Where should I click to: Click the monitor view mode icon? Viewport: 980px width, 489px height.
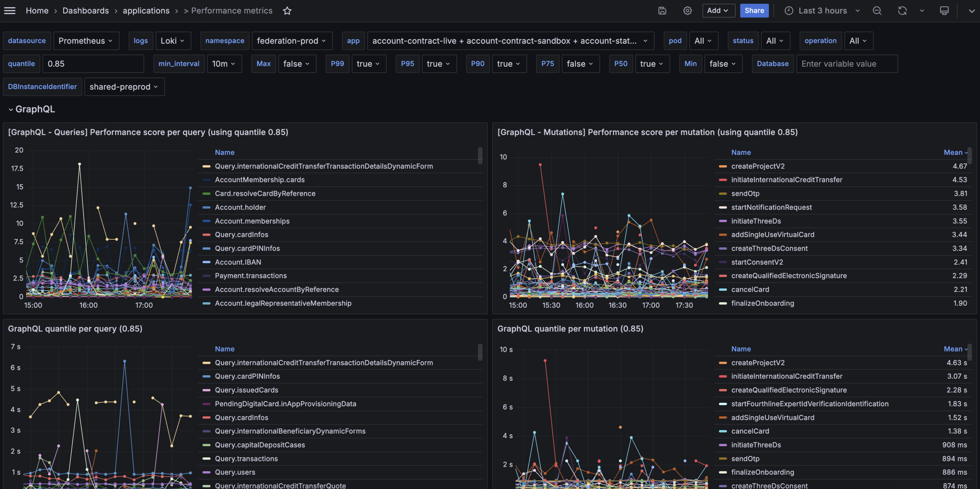pos(944,11)
